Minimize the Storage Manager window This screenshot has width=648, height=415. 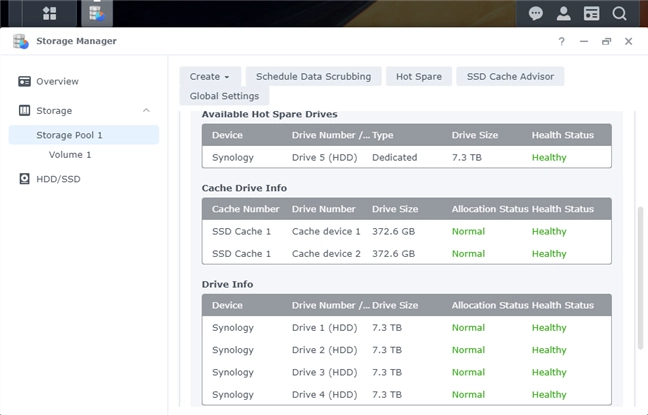point(584,41)
